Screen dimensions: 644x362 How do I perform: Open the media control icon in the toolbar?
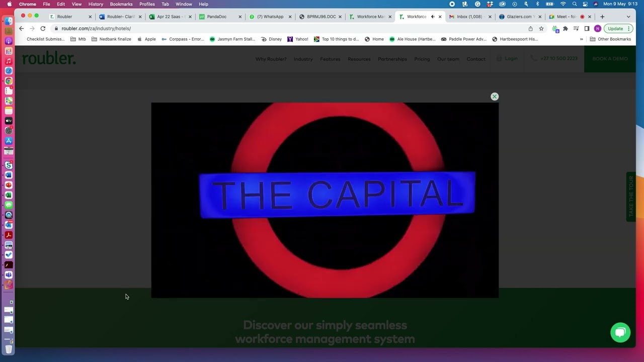576,29
